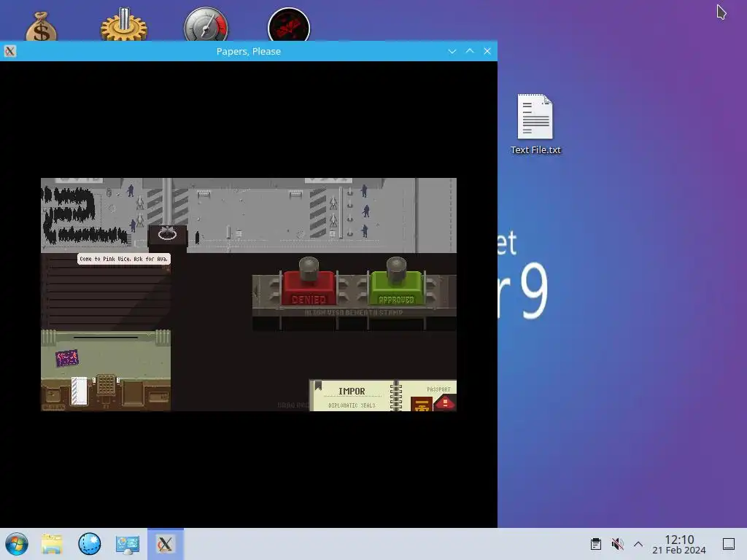The height and width of the screenshot is (560, 747).
Task: Click the booth loudspeaker to call next entrant
Action: click(x=167, y=234)
